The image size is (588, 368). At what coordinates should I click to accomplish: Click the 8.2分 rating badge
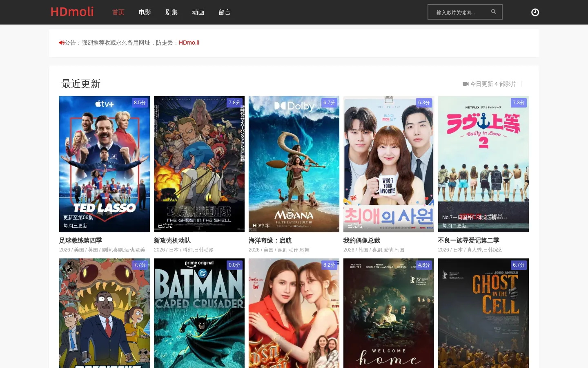coord(329,265)
